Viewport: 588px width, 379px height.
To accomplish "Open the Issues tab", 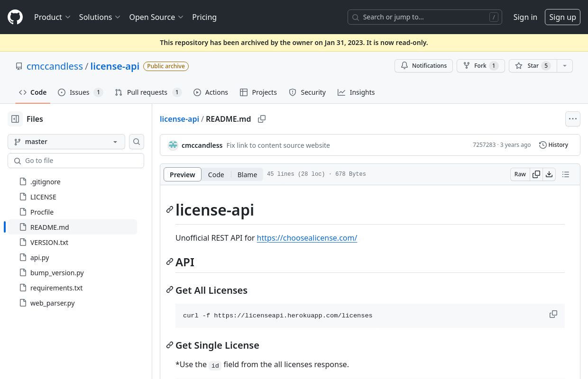I will [80, 92].
